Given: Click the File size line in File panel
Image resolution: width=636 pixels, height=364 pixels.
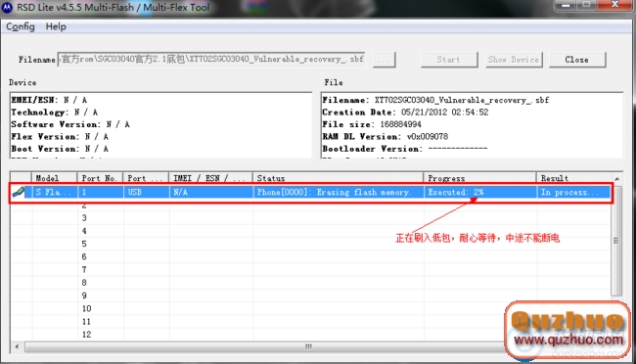Looking at the screenshot, I should point(372,124).
